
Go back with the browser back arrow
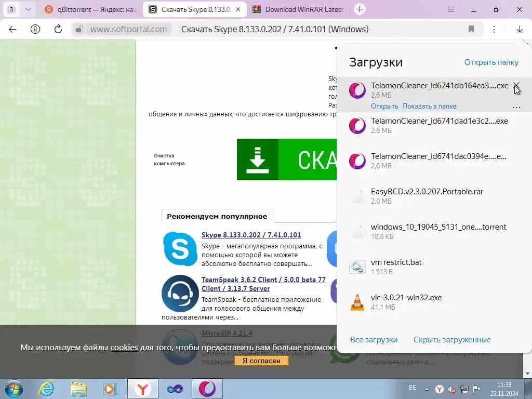tap(12, 29)
